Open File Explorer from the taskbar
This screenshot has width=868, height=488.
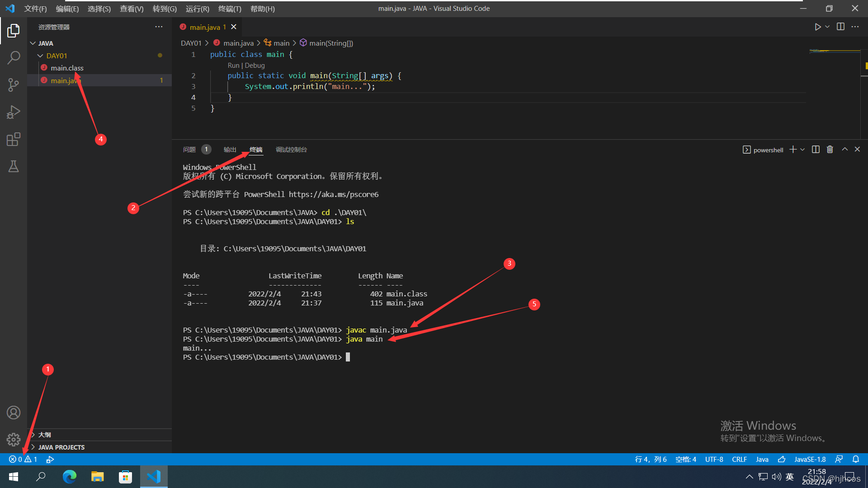point(97,477)
